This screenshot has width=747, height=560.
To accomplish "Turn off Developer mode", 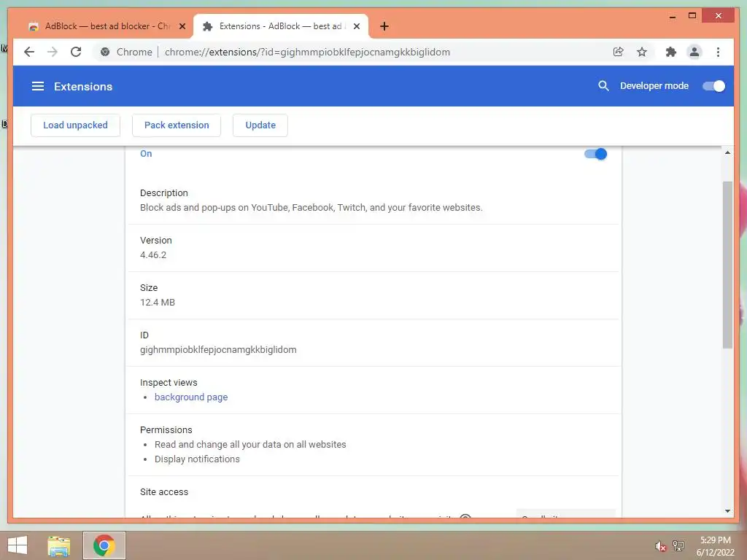I will click(713, 86).
